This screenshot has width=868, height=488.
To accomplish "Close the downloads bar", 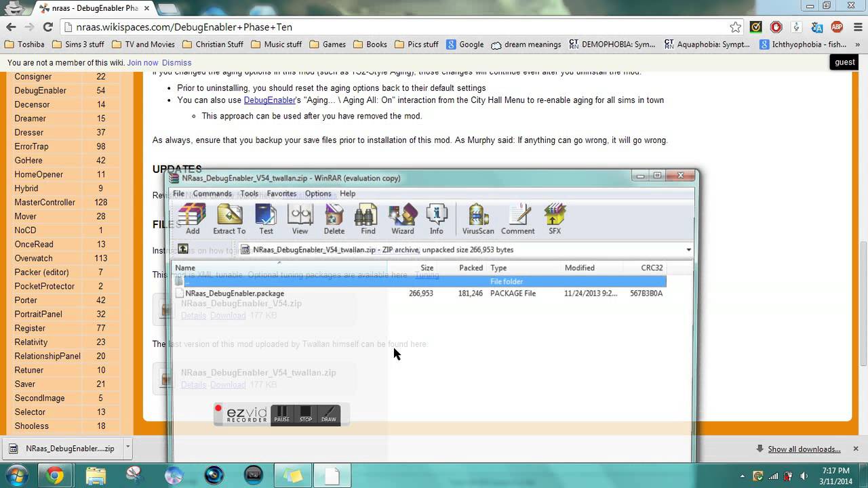I will pos(856,449).
